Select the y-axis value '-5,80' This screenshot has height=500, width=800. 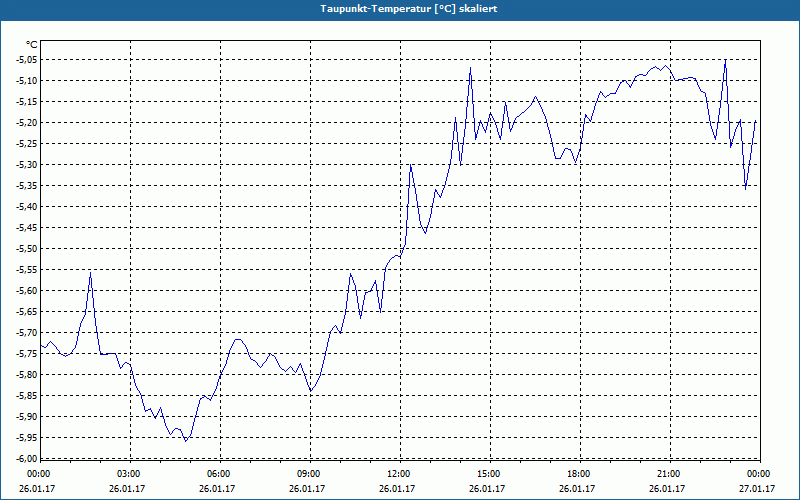27,374
